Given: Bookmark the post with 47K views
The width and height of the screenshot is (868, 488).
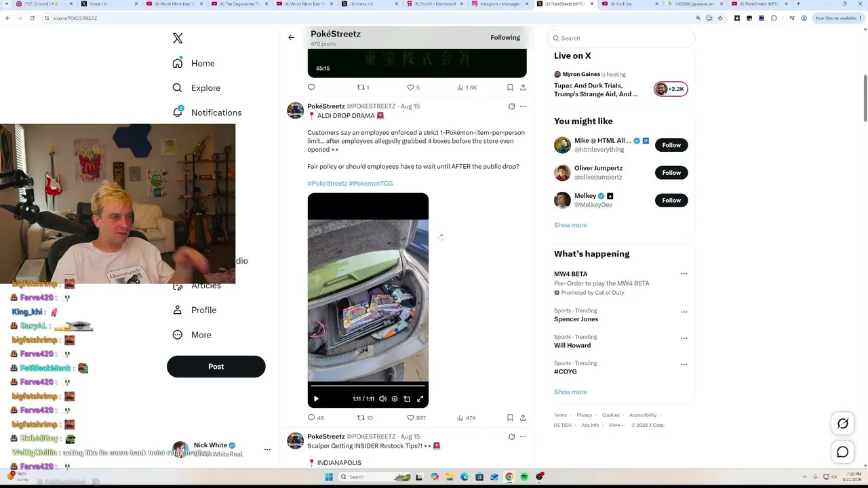Looking at the screenshot, I should pyautogui.click(x=510, y=418).
